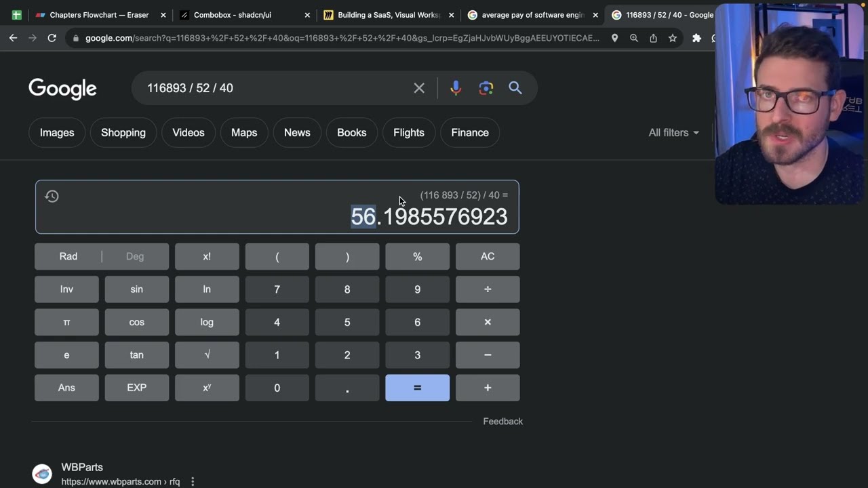Switch calculator to Rad mode

(x=68, y=256)
